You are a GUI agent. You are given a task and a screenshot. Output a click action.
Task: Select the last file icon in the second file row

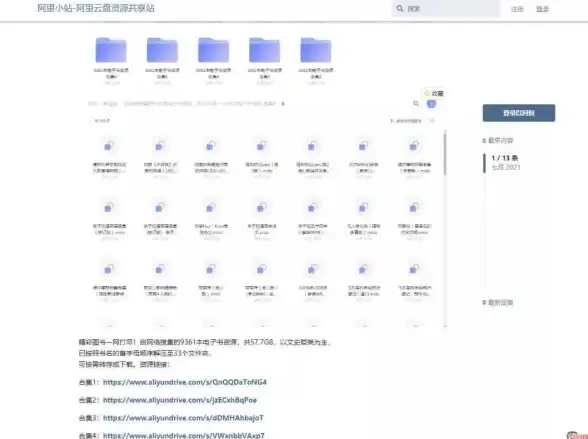click(414, 207)
